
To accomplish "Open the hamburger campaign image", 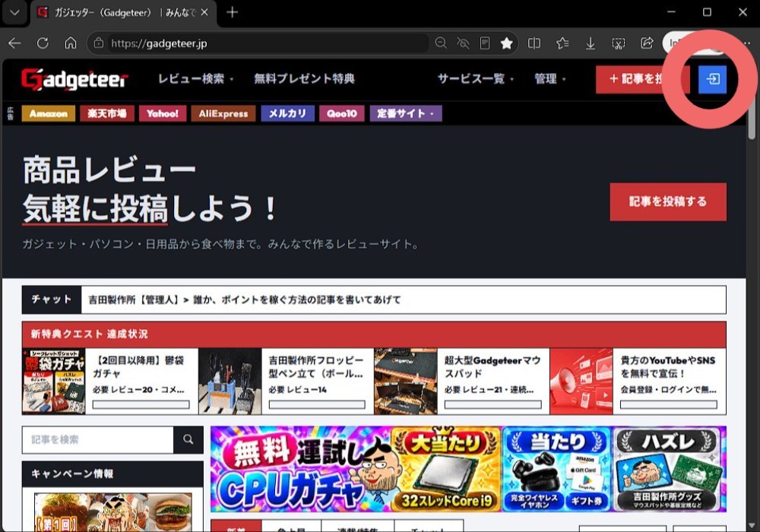I will 113,512.
